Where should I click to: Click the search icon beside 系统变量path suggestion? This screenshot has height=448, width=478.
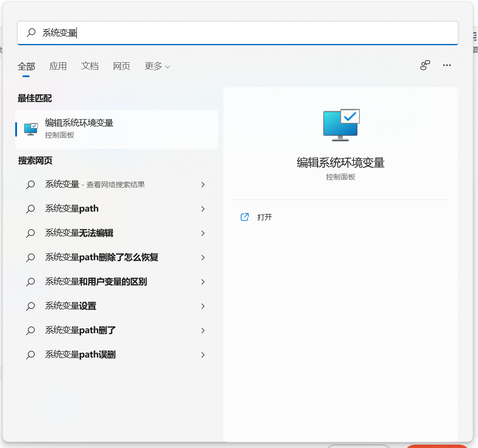pyautogui.click(x=30, y=209)
